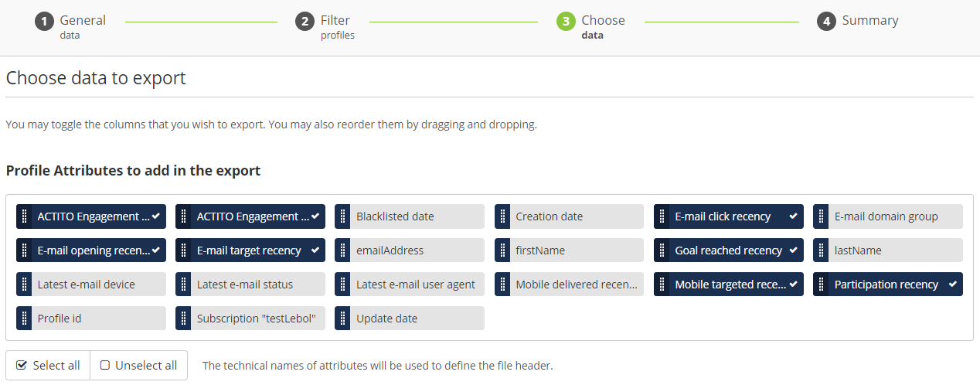Select Latest e-mail user agent attribute
980x392 pixels.
pos(417,285)
